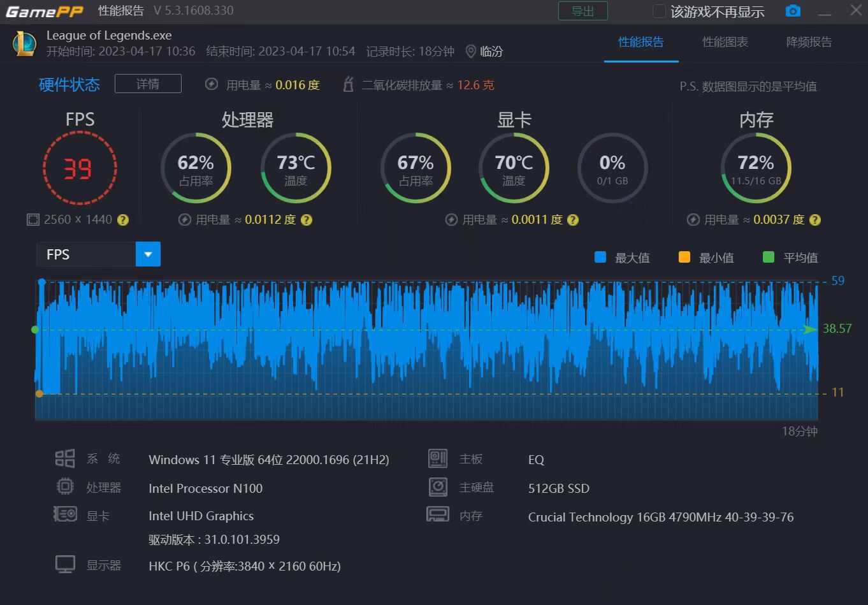Click the memory 72% gauge

tap(756, 168)
